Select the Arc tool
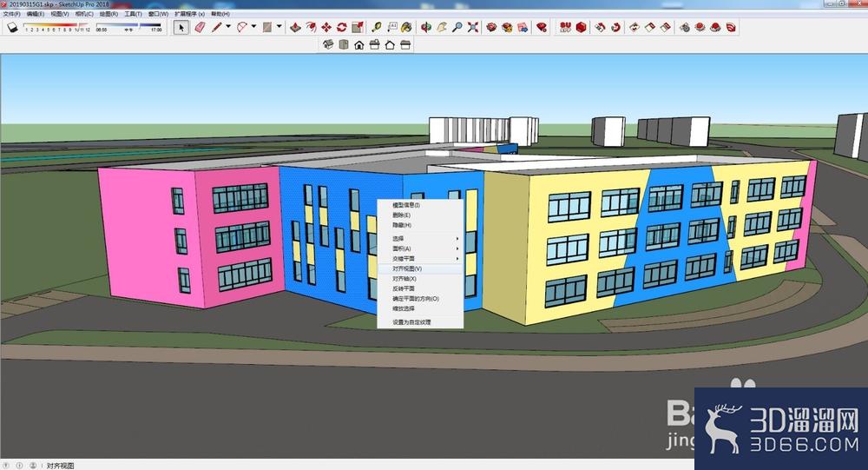This screenshot has height=470, width=868. click(242, 27)
